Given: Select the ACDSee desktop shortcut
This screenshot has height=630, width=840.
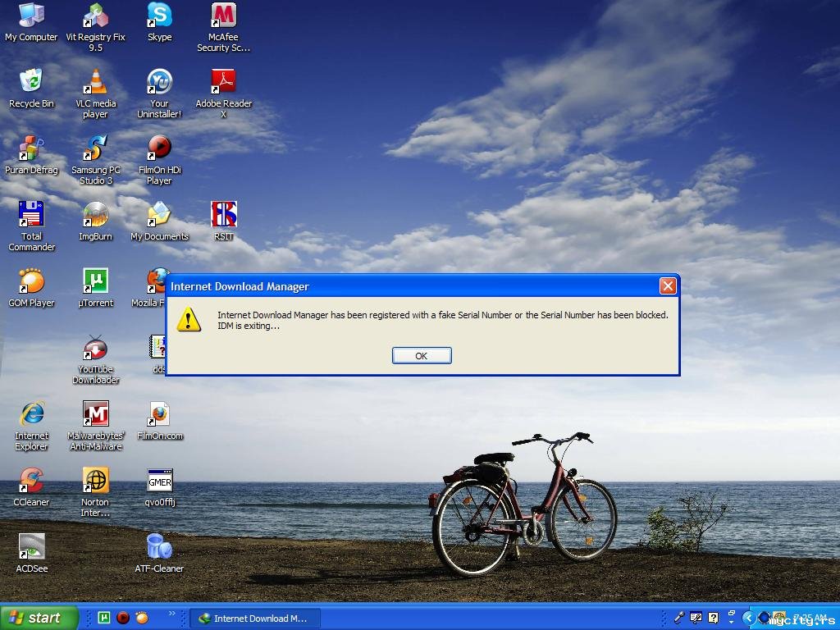Looking at the screenshot, I should click(31, 554).
